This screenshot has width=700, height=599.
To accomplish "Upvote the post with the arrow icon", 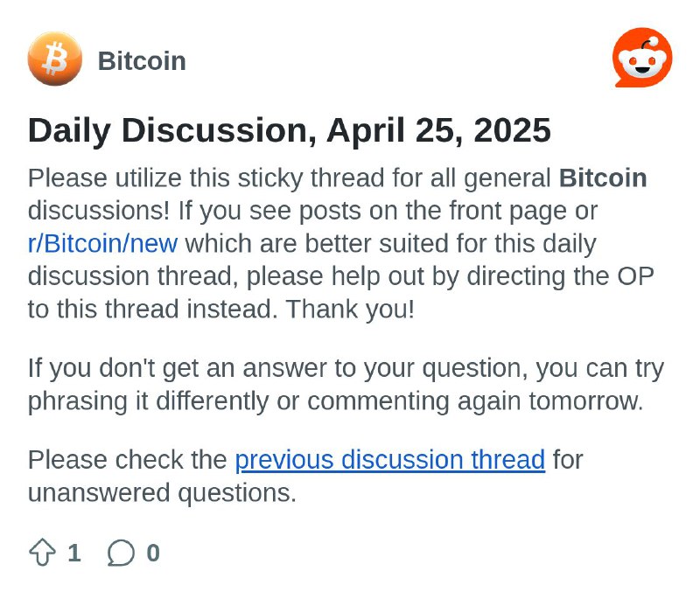I will point(42,553).
